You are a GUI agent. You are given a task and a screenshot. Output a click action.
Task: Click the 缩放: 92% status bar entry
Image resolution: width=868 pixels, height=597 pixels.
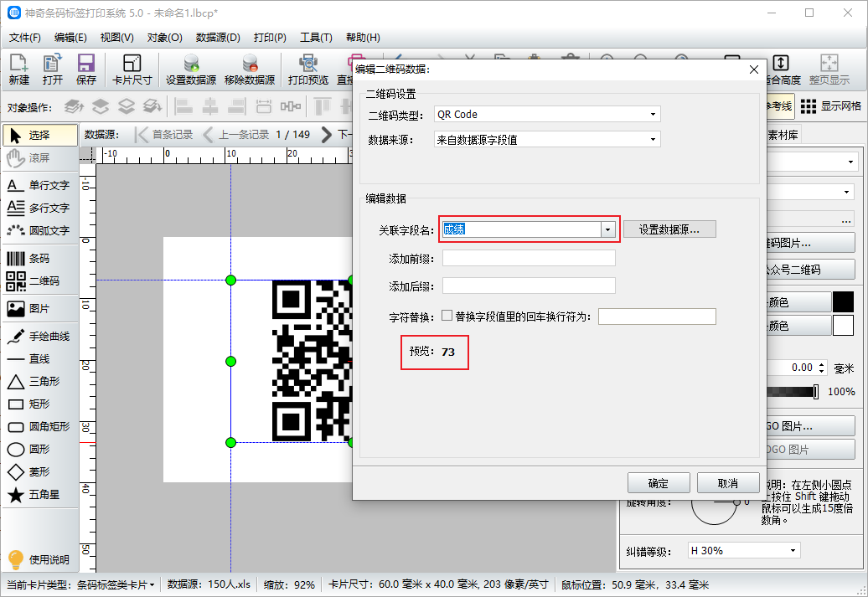pyautogui.click(x=289, y=584)
